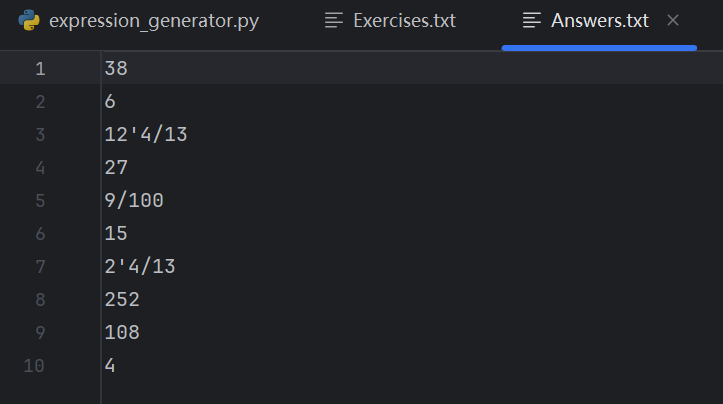
Task: Click the text file icon on Answers.txt tab
Action: 533,20
